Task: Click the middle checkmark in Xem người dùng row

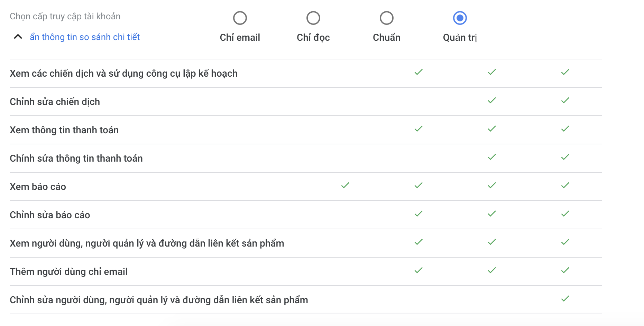Action: pyautogui.click(x=492, y=242)
